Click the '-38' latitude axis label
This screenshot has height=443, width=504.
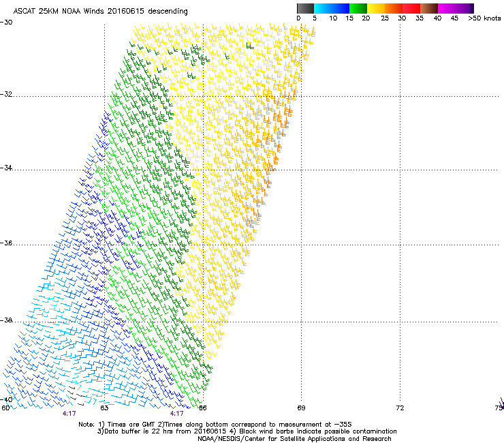coord(6,320)
